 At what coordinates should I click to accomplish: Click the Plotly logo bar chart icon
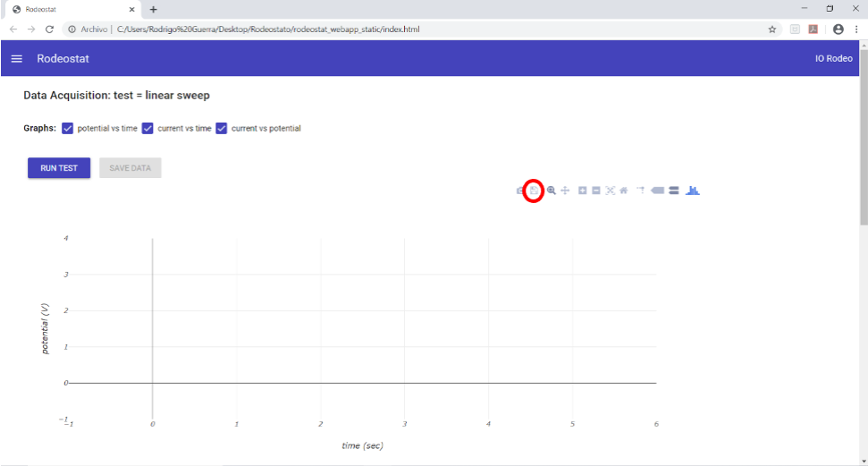click(x=693, y=191)
